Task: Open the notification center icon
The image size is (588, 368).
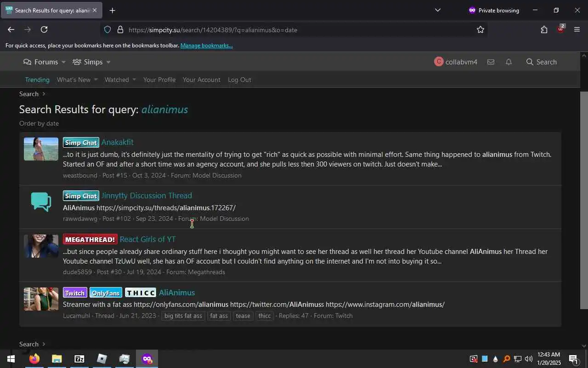Action: 573,359
